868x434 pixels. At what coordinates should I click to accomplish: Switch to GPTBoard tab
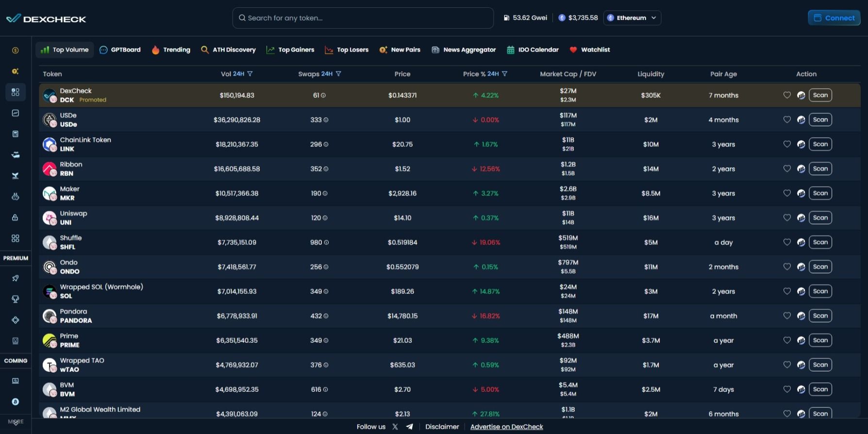[120, 49]
